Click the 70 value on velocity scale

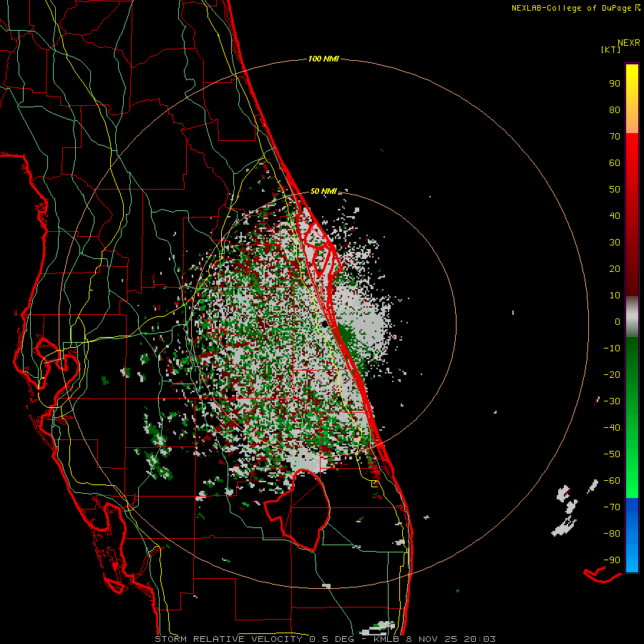click(x=615, y=137)
